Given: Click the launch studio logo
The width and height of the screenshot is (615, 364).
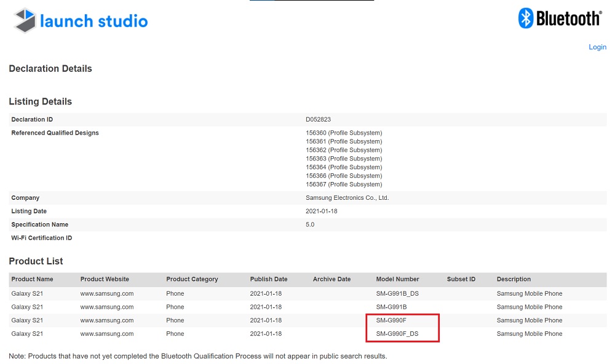Looking at the screenshot, I should click(81, 20).
